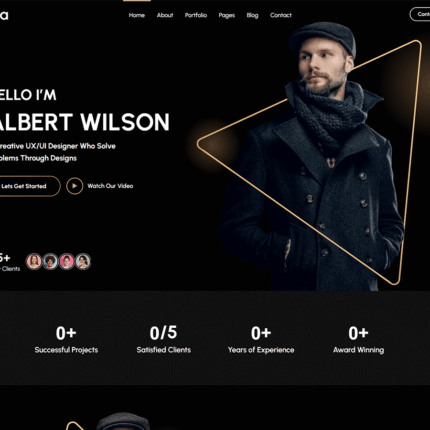Click the Award Winning counter
Image resolution: width=430 pixels, height=430 pixels.
click(x=358, y=339)
